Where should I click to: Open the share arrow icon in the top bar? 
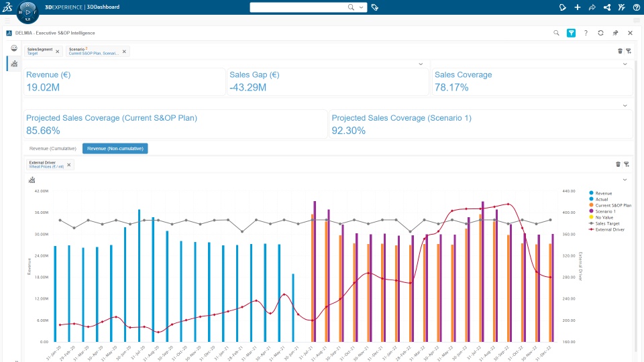592,7
